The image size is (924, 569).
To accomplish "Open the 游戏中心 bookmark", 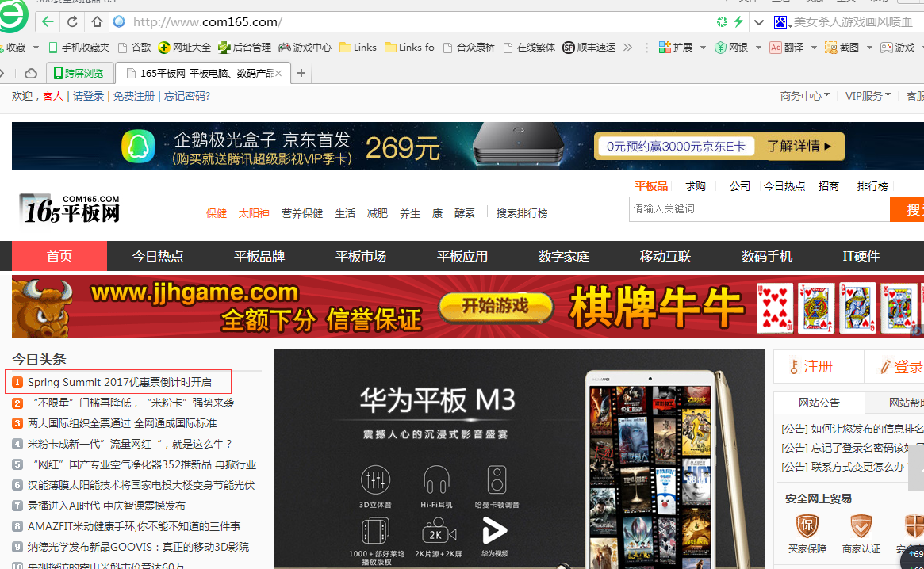I will pos(305,47).
